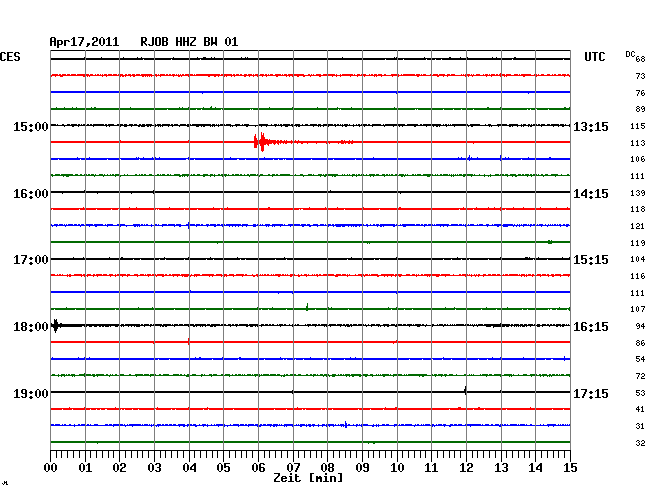Click the DC value 53
The height and width of the screenshot is (494, 650).
click(640, 393)
